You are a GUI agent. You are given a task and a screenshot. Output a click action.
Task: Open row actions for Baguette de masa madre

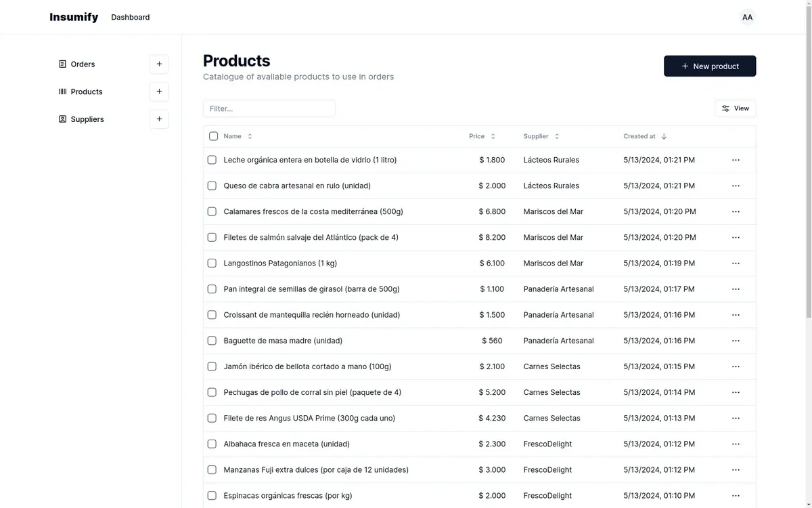(736, 341)
